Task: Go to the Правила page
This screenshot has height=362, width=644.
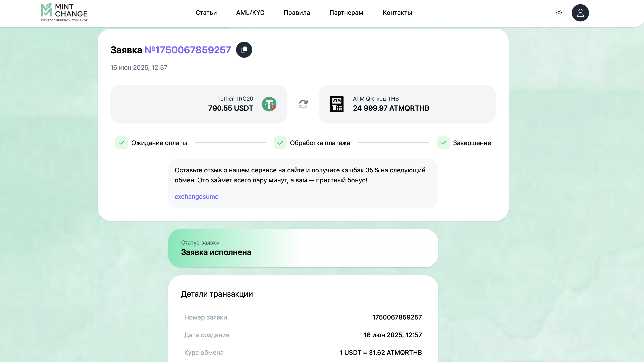Action: tap(297, 13)
